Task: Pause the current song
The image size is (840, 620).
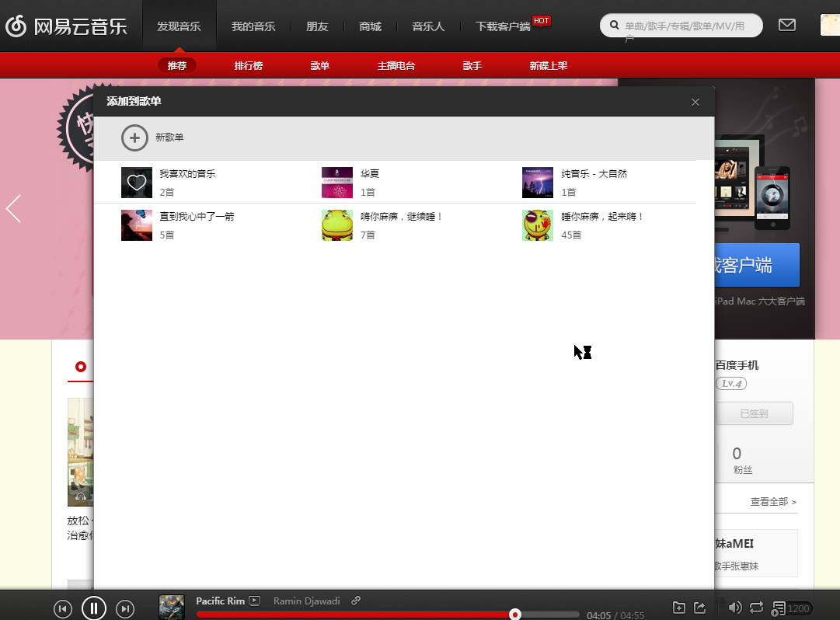Action: [94, 609]
